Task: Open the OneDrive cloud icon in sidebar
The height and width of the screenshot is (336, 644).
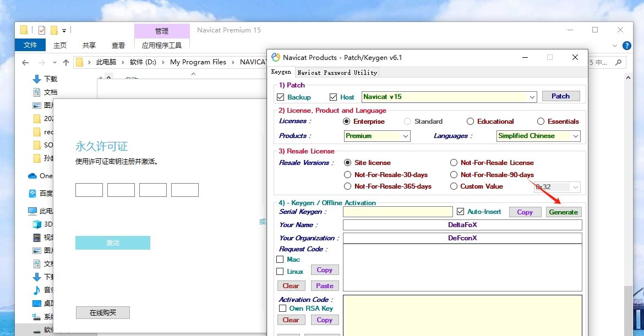Action: point(33,176)
